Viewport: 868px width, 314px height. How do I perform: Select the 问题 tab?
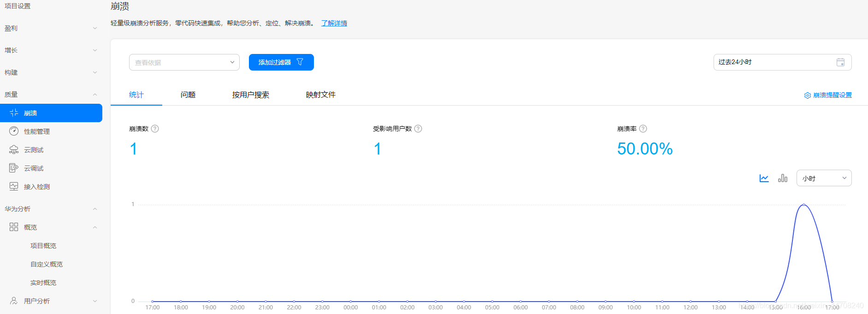[188, 95]
